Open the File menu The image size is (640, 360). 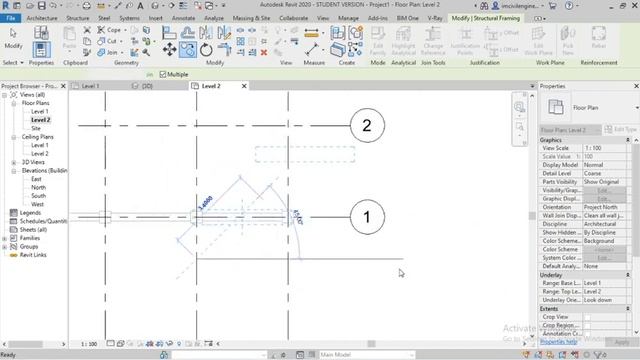tap(11, 18)
